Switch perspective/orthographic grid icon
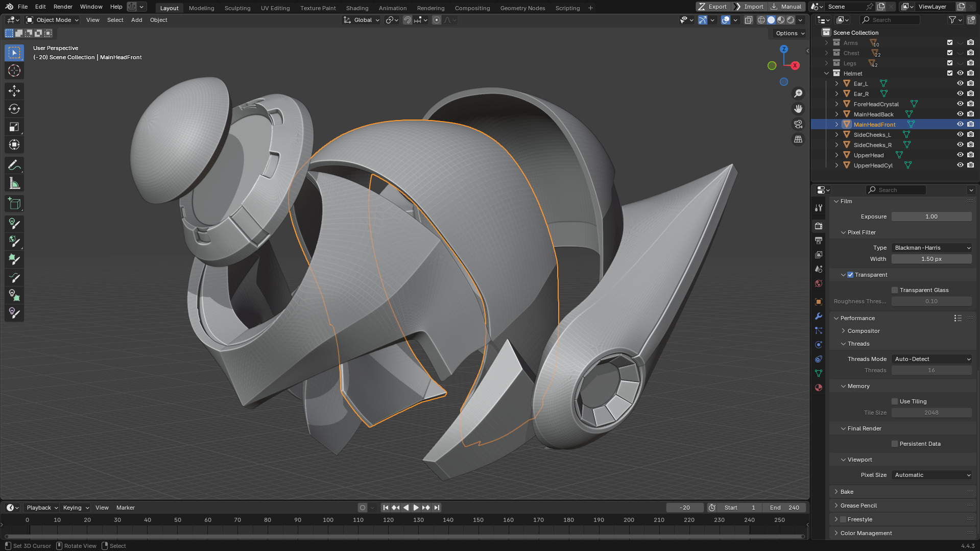 pyautogui.click(x=798, y=139)
